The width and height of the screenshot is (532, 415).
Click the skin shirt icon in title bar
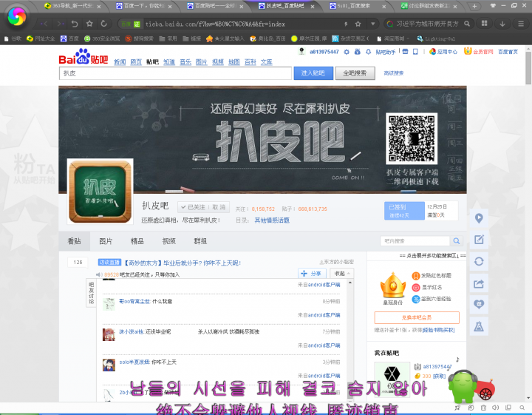493,5
